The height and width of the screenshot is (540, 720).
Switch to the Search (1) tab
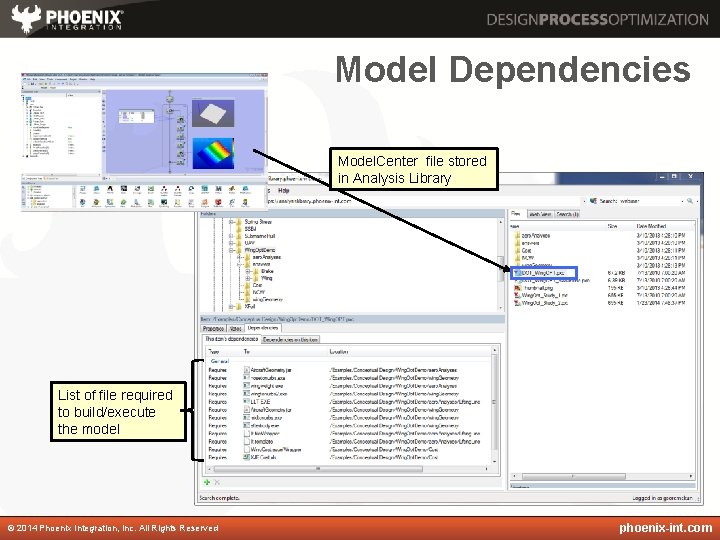click(567, 214)
